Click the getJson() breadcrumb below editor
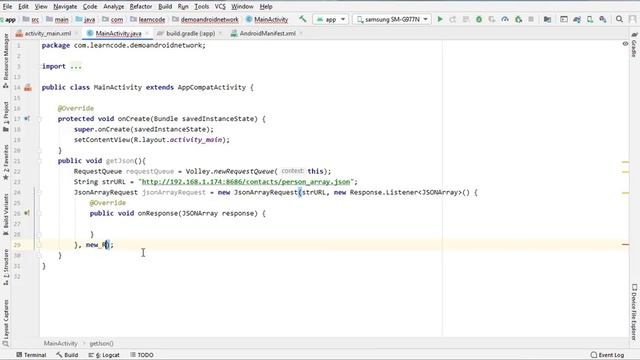 [x=101, y=344]
